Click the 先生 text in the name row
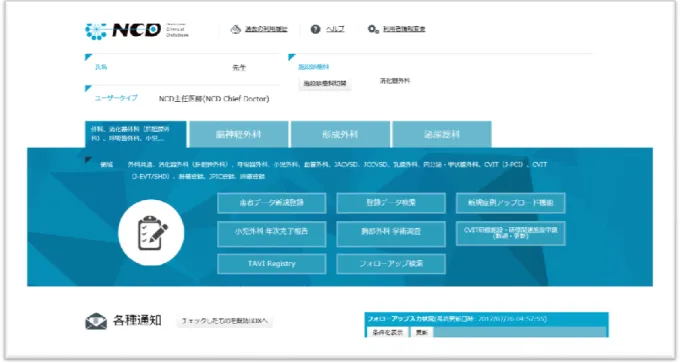This screenshot has width=680, height=362. [239, 68]
